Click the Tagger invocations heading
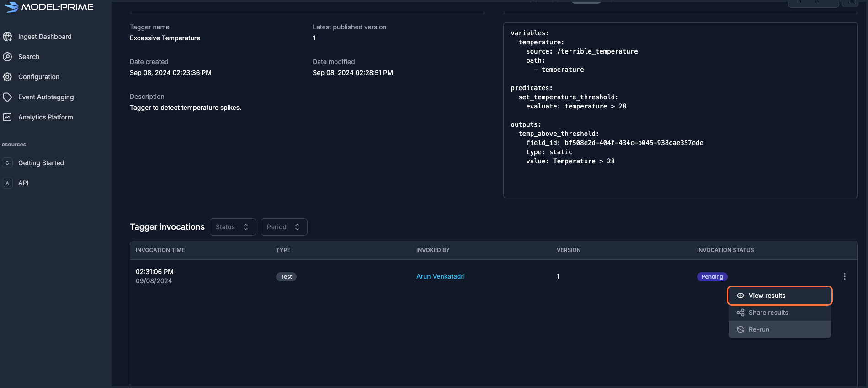This screenshot has width=868, height=388. 167,227
